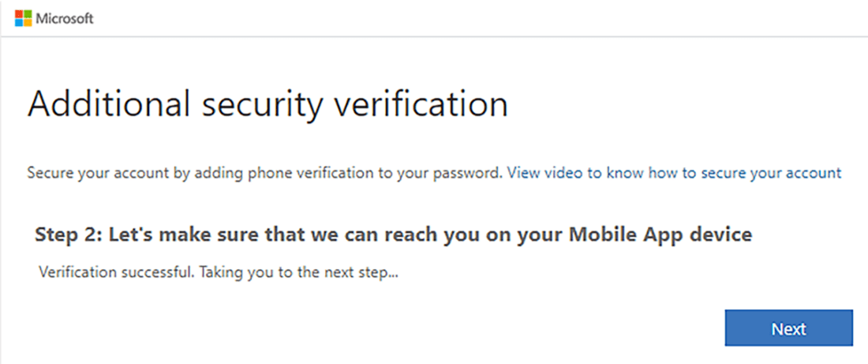This screenshot has width=868, height=364.
Task: Click the Taking you to the next step text
Action: pos(300,273)
